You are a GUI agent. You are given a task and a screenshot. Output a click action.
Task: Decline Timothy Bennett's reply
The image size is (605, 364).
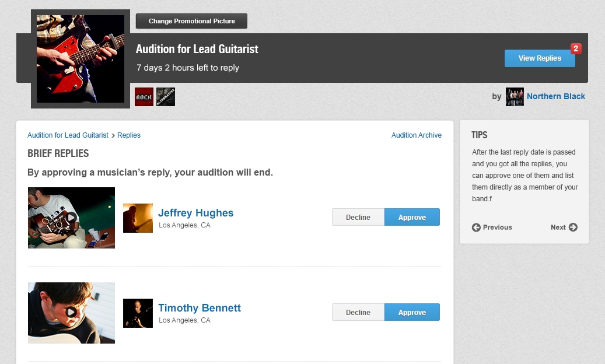coord(358,312)
